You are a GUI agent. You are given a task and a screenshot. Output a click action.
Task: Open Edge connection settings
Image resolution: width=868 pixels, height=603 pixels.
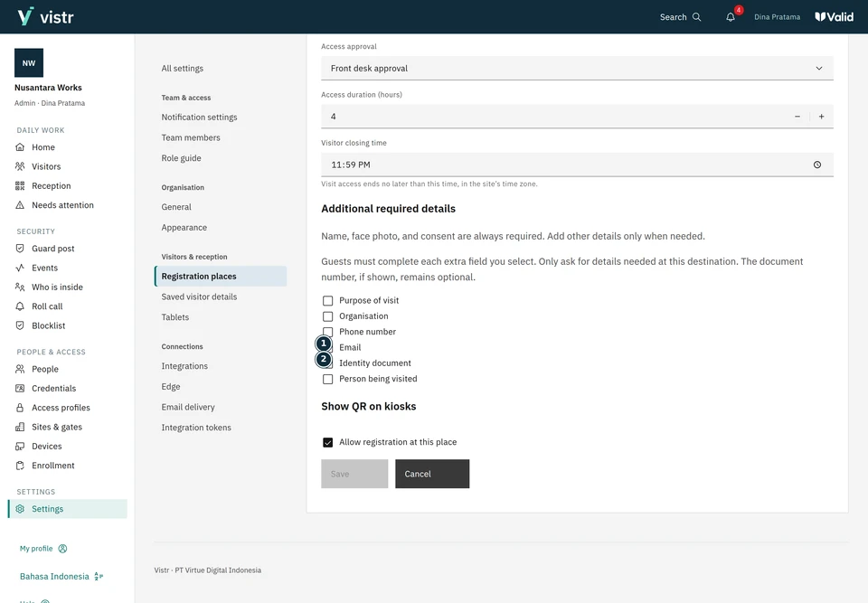coord(171,387)
